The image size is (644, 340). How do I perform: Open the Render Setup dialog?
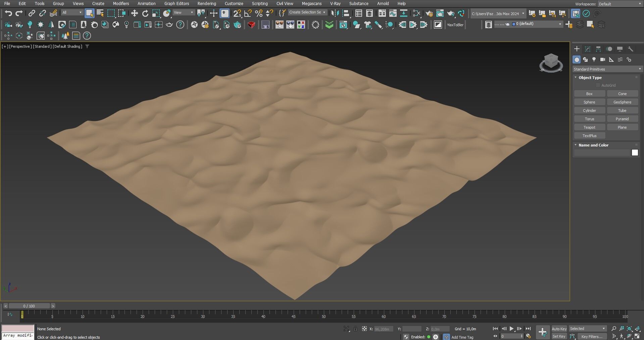(x=429, y=13)
